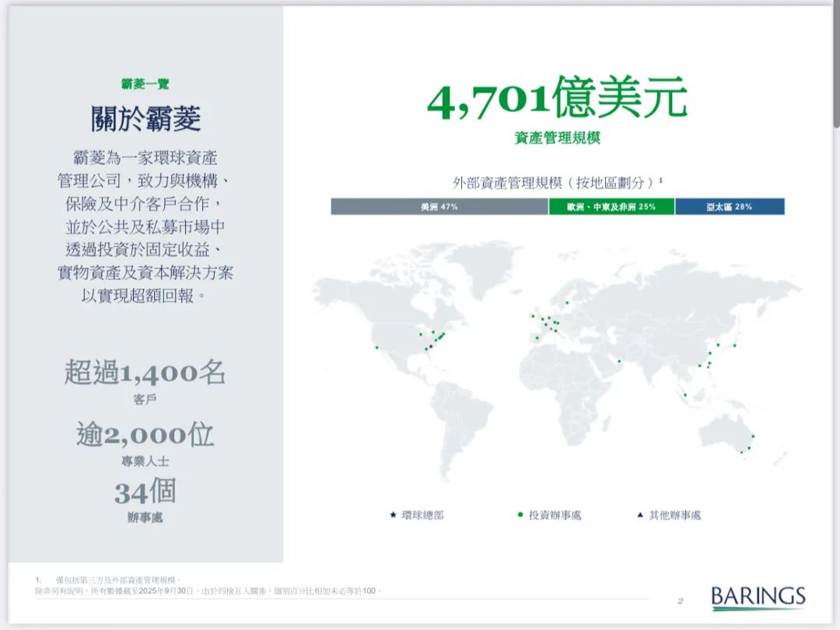Screen dimensions: 840x630
Task: Select the grey 美洲 47% bar segment
Action: coord(439,207)
